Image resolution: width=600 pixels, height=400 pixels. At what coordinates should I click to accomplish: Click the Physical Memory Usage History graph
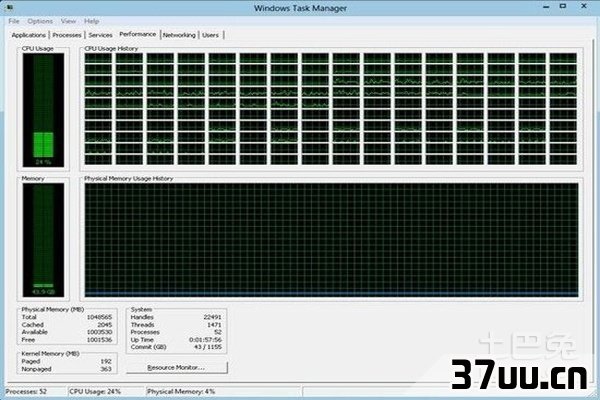(x=331, y=240)
